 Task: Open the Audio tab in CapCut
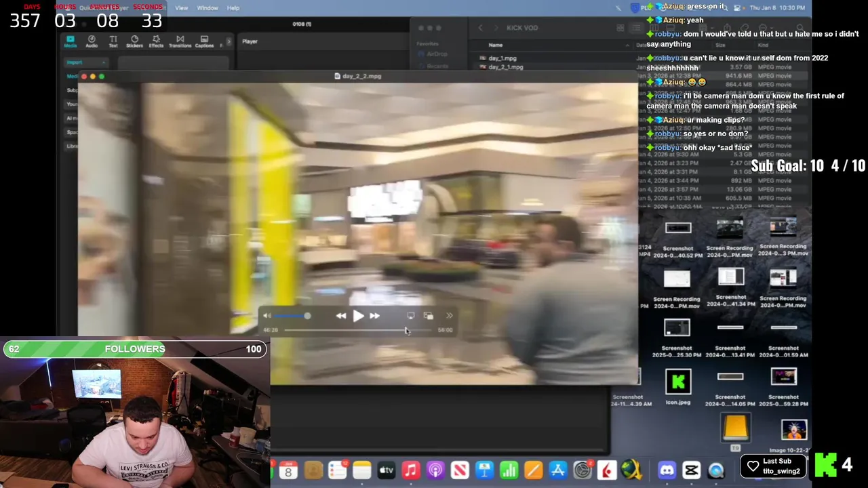pyautogui.click(x=92, y=41)
